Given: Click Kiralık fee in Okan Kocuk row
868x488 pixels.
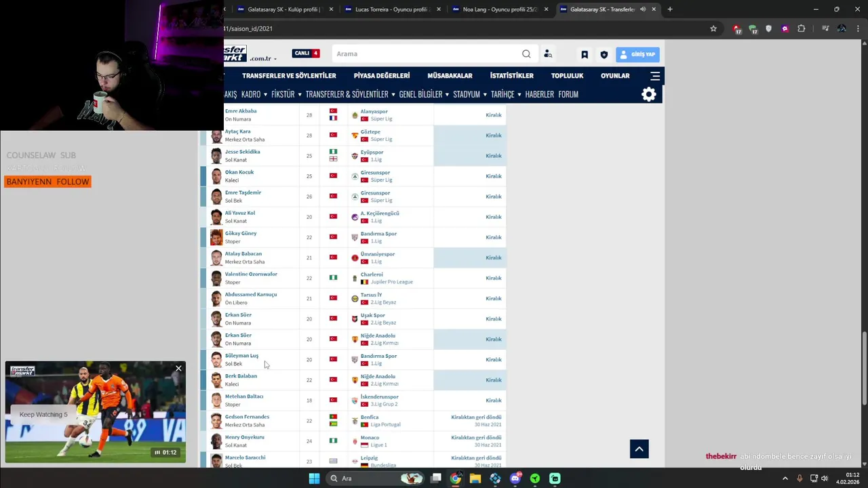Looking at the screenshot, I should pos(494,176).
